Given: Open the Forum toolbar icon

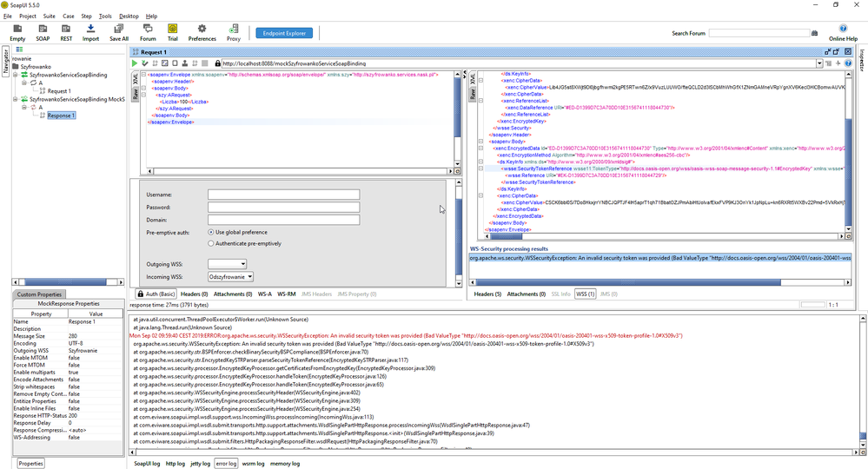Looking at the screenshot, I should point(148,33).
